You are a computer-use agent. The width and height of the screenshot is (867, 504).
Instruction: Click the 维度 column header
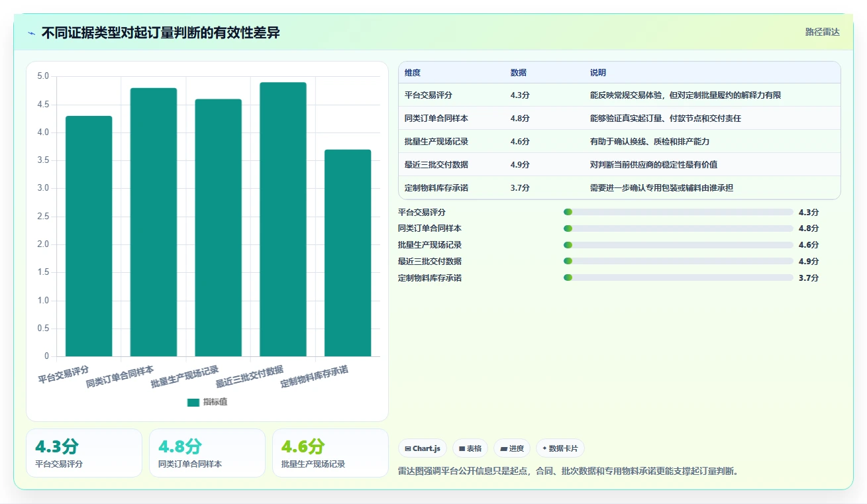(413, 73)
